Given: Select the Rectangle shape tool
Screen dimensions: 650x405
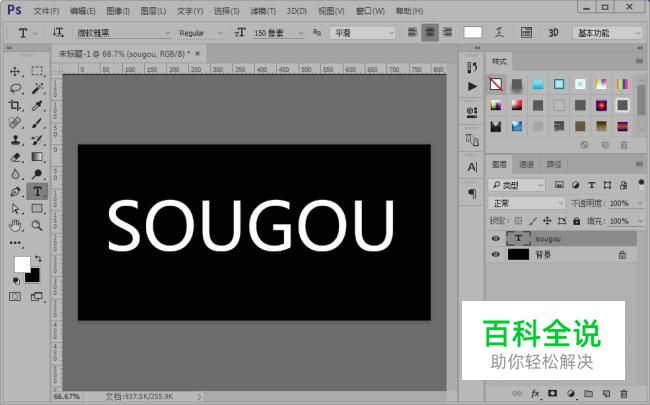Looking at the screenshot, I should 37,209.
